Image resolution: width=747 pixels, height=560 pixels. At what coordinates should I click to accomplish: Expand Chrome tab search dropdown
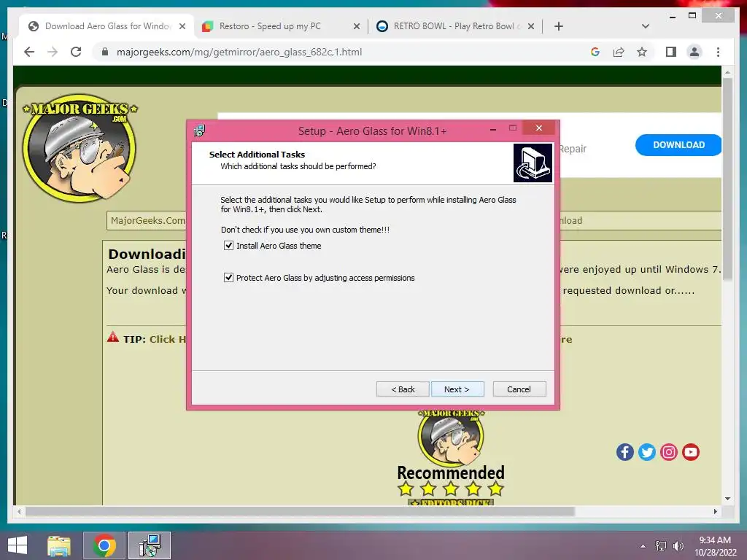pyautogui.click(x=646, y=26)
